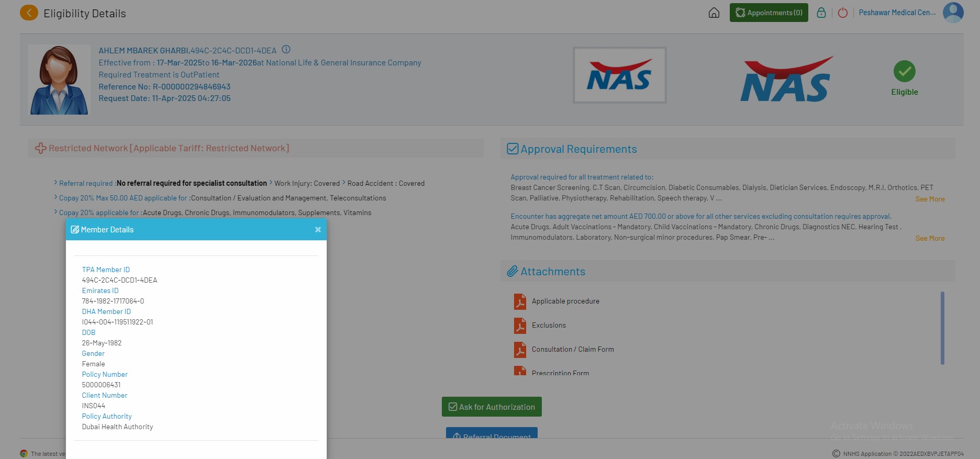Click Ask for Authorization button

[492, 407]
